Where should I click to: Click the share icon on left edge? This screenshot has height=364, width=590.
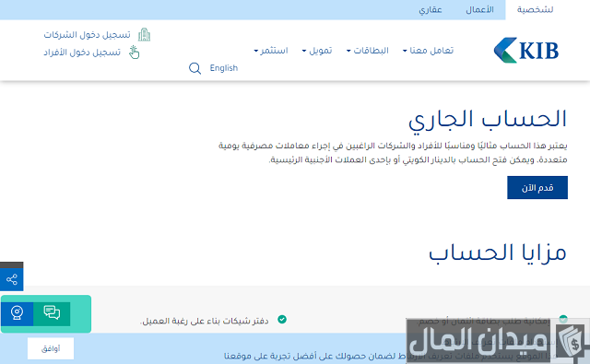coord(12,279)
